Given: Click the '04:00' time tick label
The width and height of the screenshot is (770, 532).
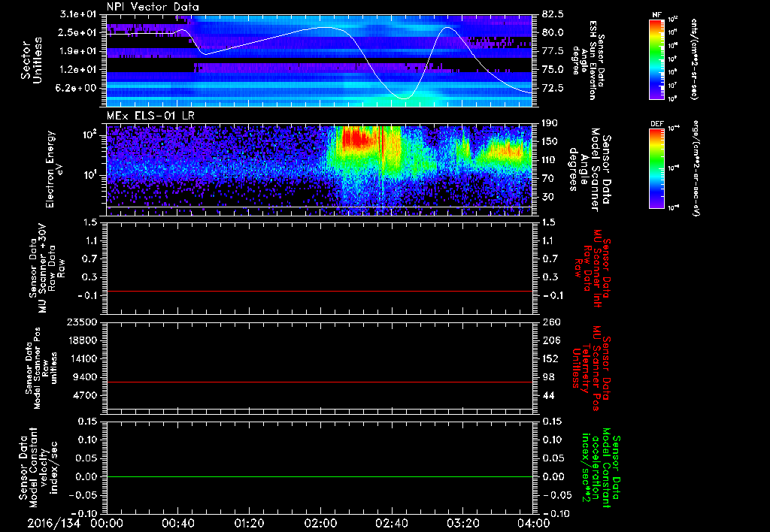Looking at the screenshot, I should (x=534, y=523).
